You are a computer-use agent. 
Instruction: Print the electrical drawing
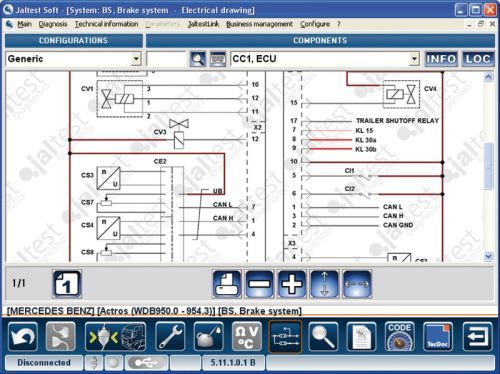coord(227,284)
